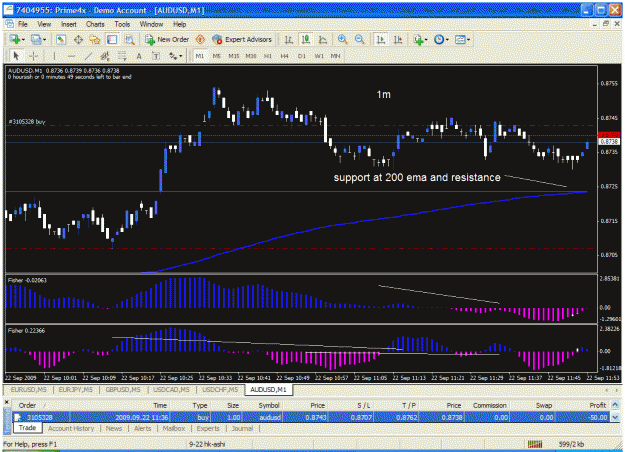The image size is (625, 452).
Task: Select the Vertical Line drawing tool
Action: pos(54,56)
